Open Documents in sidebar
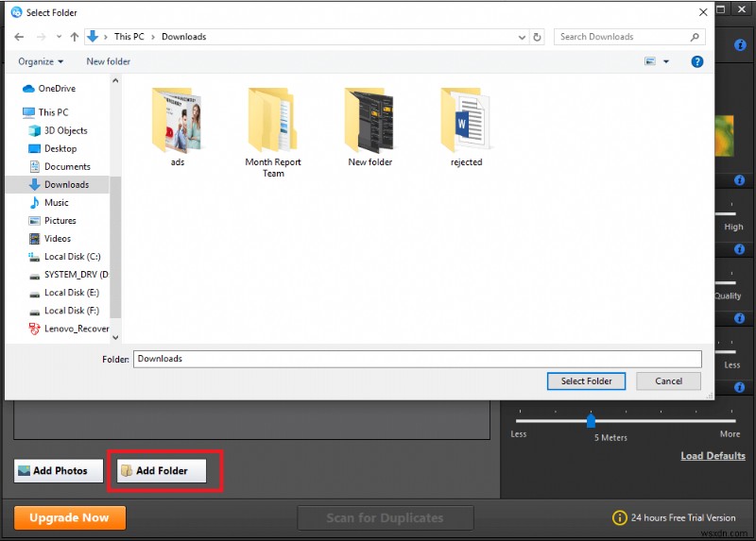This screenshot has width=756, height=541. click(x=67, y=167)
